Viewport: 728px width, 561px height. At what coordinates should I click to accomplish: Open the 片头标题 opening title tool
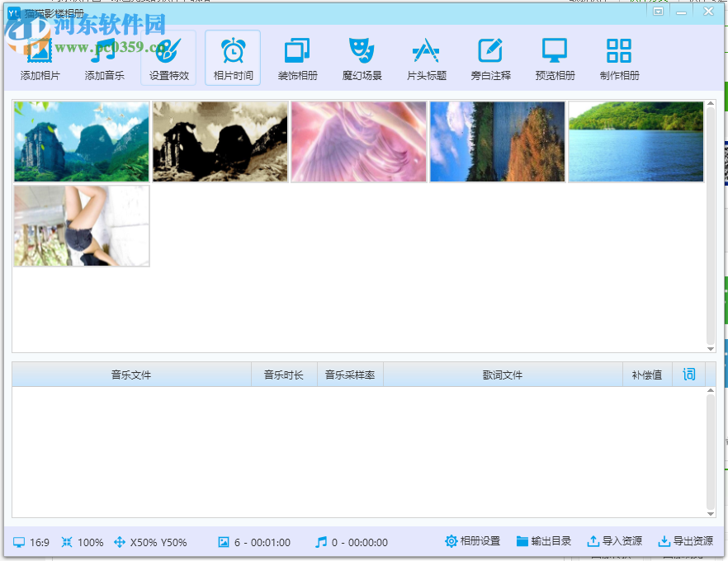tap(426, 58)
